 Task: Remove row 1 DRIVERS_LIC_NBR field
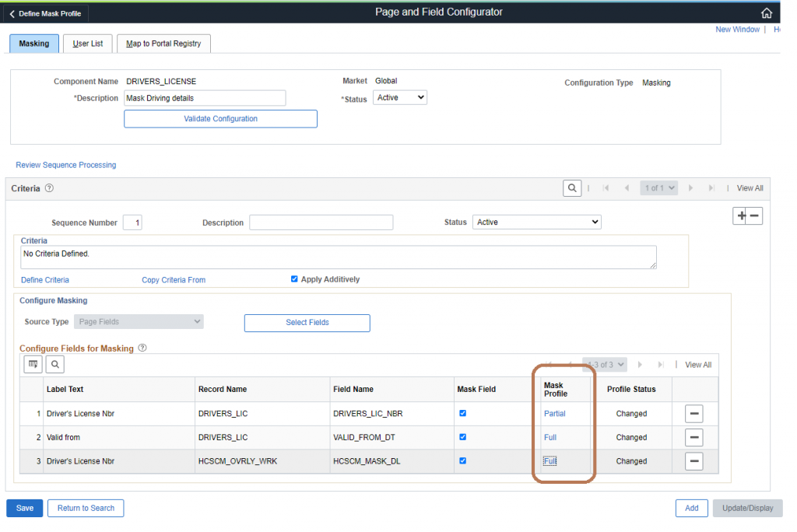pyautogui.click(x=693, y=414)
